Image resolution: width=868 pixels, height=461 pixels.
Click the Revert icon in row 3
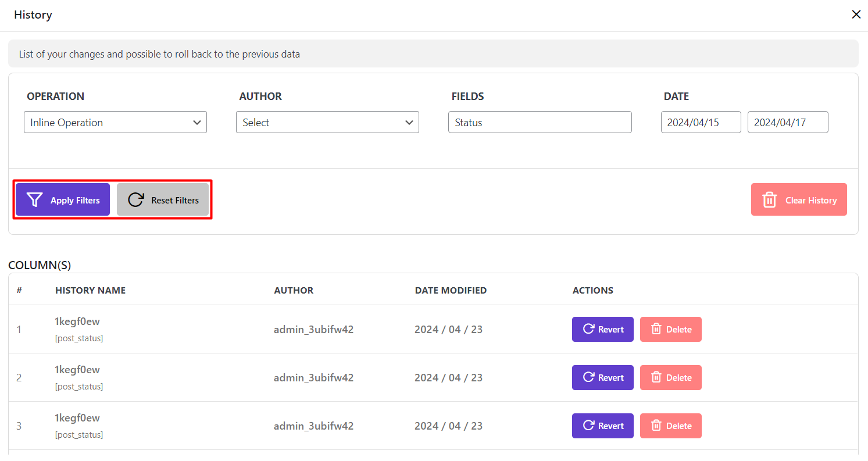588,426
